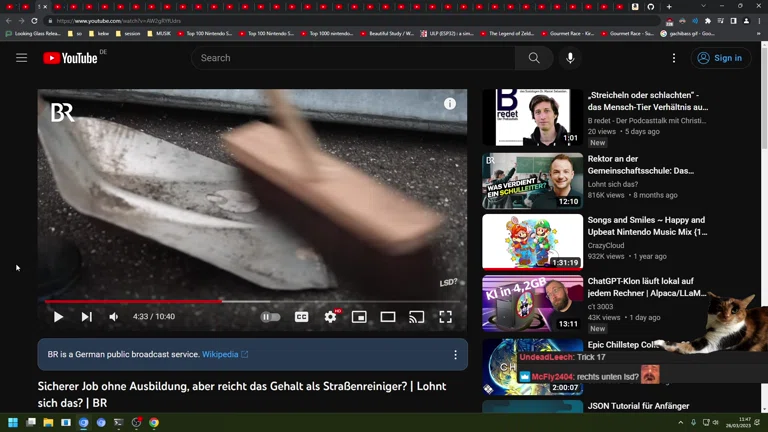Open the Windows Start menu
This screenshot has width=768, height=432.
(x=13, y=422)
